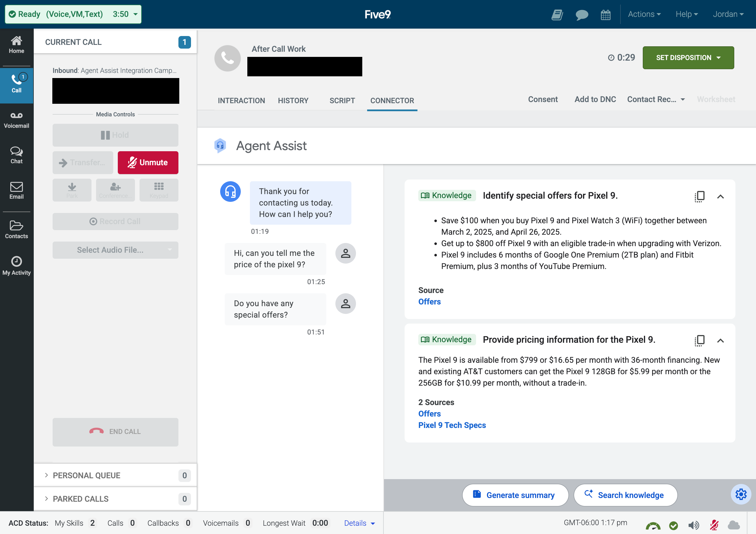Switch to the Script tab

coord(342,100)
